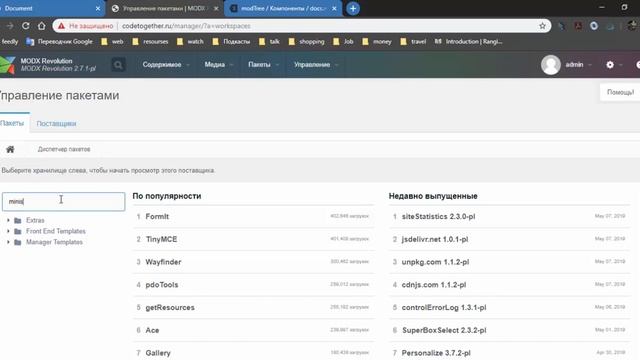Viewport: 640px width, 360px height.
Task: Click the Диспетчер пакетов breadcrumb link
Action: tap(64, 149)
